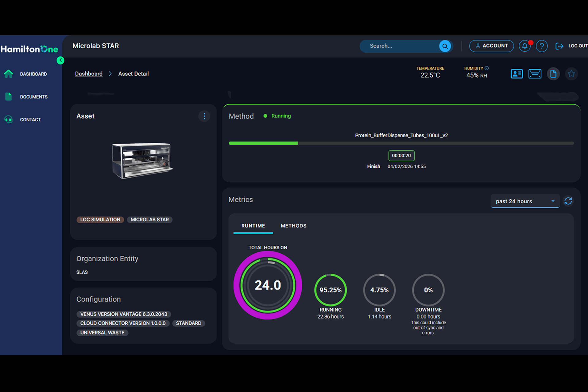Viewport: 588px width, 392px height.
Task: Switch to the RUNTIME tab
Action: [253, 226]
